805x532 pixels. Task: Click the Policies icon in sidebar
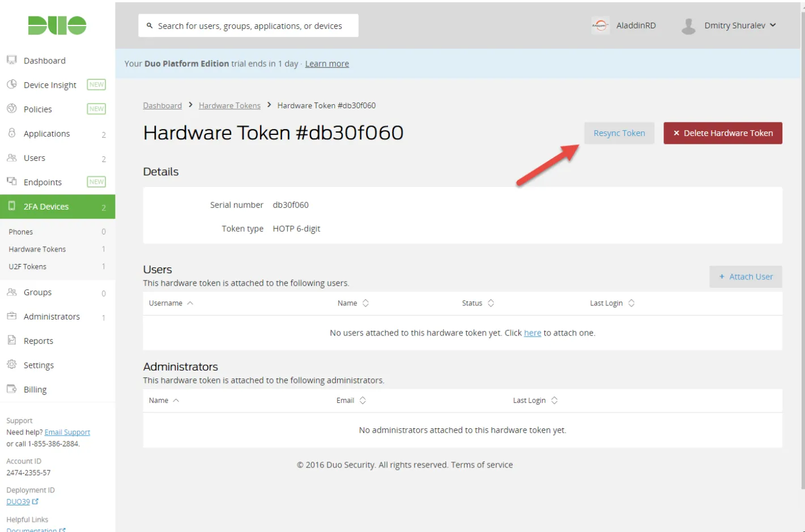11,109
